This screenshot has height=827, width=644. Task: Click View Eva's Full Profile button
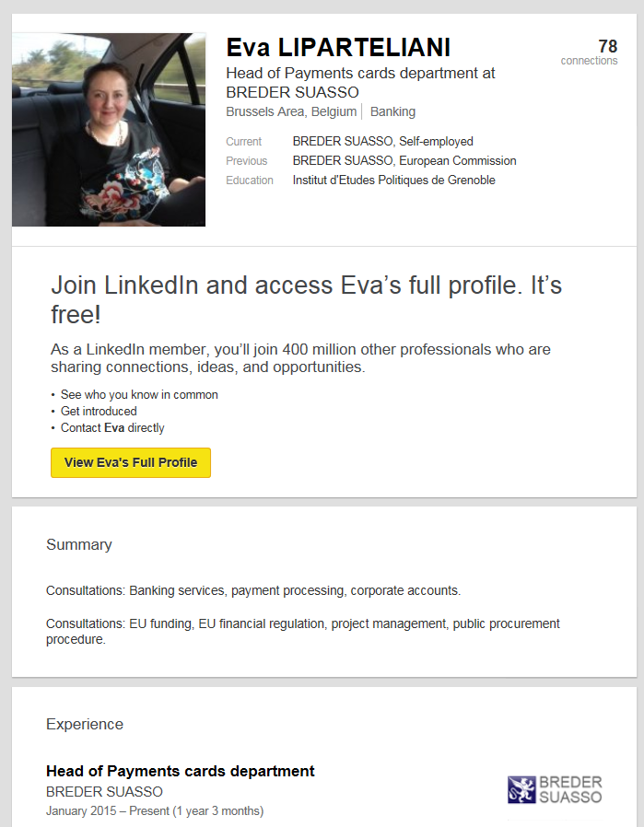click(131, 462)
